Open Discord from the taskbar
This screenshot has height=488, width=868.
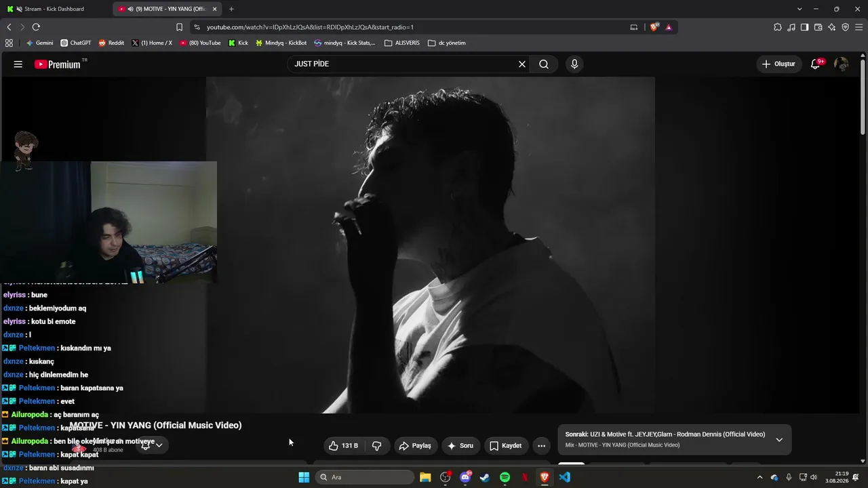465,477
